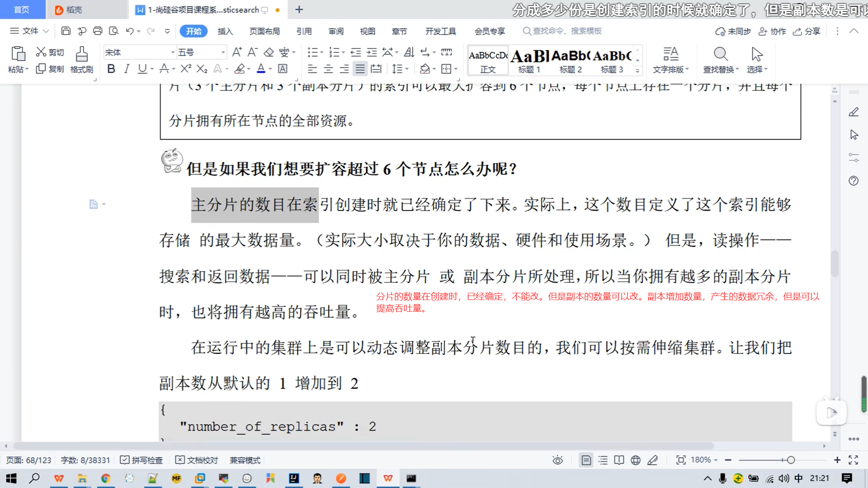Switch to web layout view icon
The width and height of the screenshot is (868, 488).
click(636, 460)
